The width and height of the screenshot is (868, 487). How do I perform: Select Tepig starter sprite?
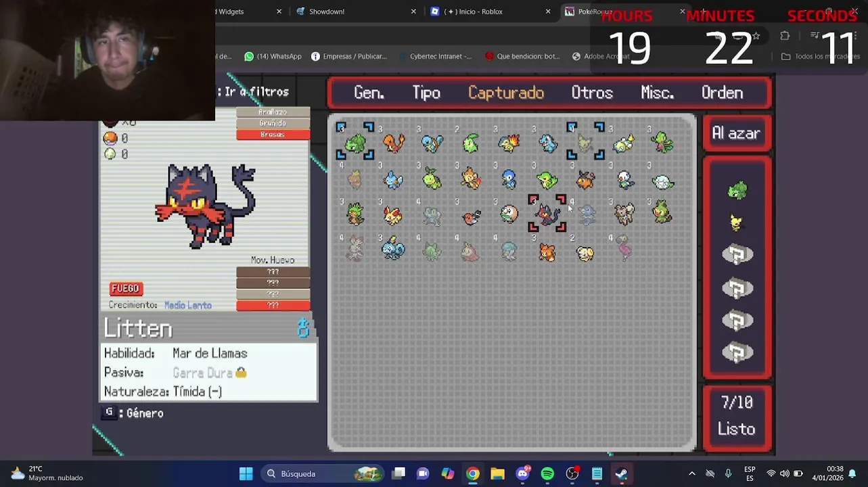pyautogui.click(x=586, y=180)
